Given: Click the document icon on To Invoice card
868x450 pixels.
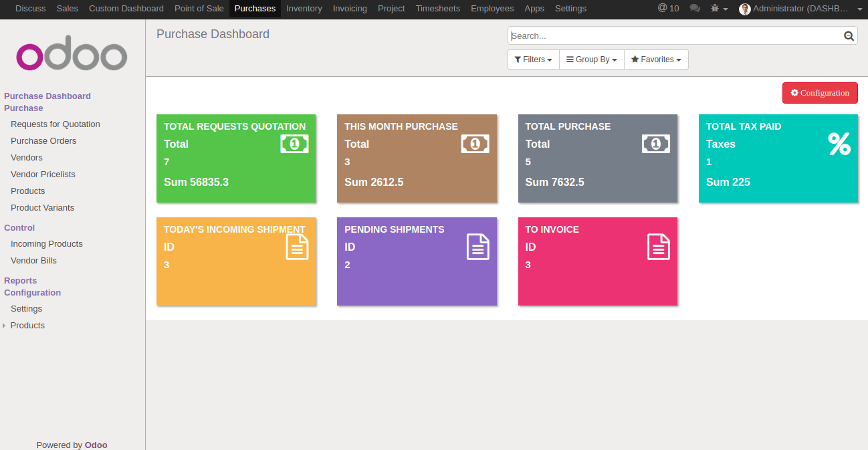Looking at the screenshot, I should click(659, 247).
